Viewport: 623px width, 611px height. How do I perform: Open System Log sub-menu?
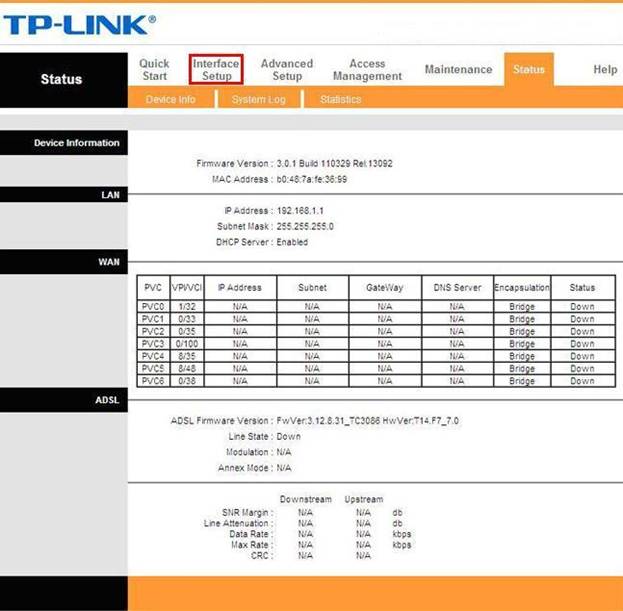click(259, 99)
